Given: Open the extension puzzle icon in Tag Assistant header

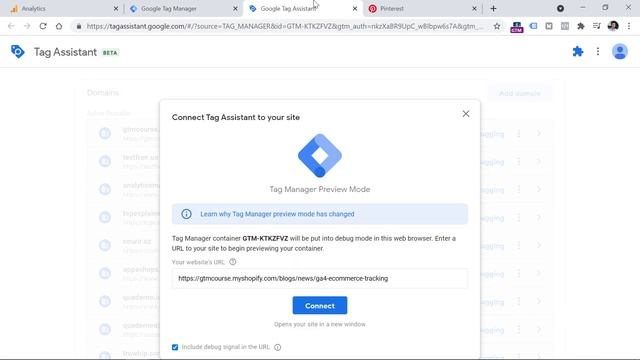Looking at the screenshot, I should pos(578,51).
